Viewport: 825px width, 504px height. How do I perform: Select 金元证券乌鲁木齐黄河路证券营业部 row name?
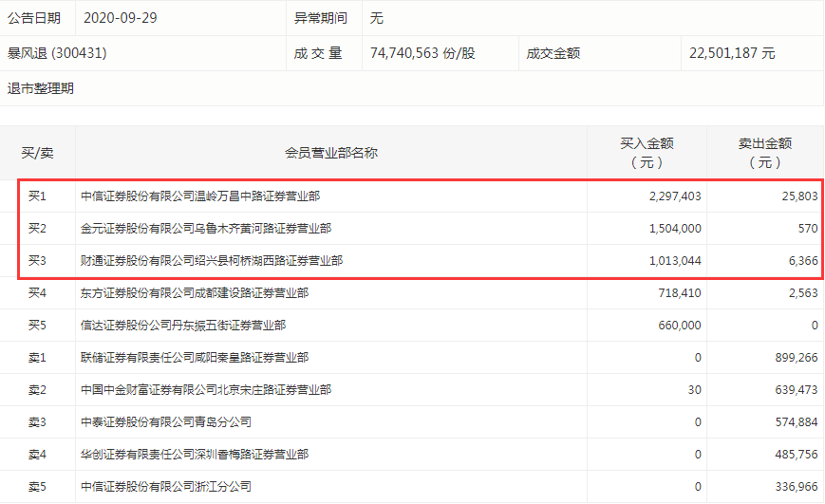coord(206,229)
